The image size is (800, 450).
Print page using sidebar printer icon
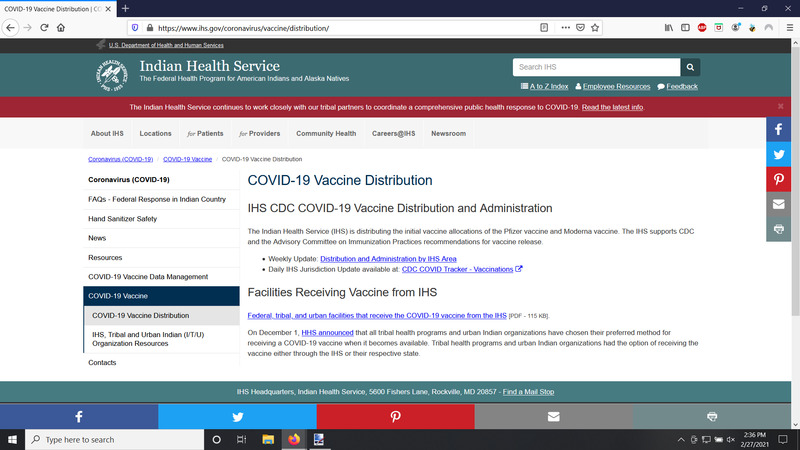click(779, 229)
